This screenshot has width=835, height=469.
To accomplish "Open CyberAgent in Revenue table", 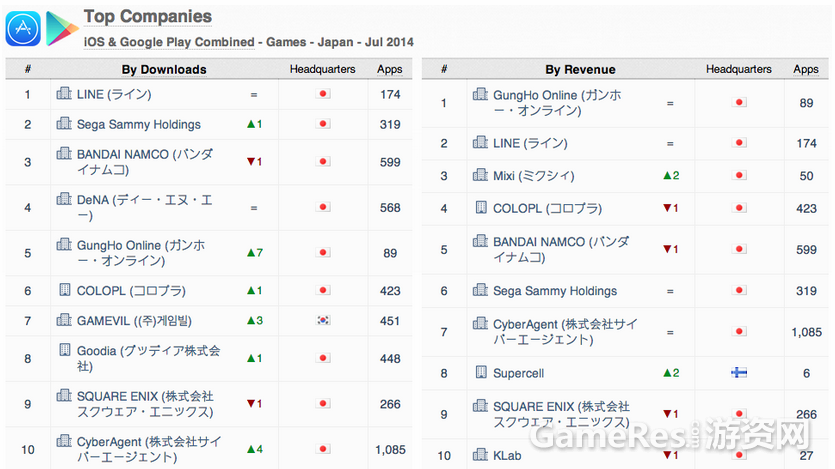I will (x=565, y=332).
